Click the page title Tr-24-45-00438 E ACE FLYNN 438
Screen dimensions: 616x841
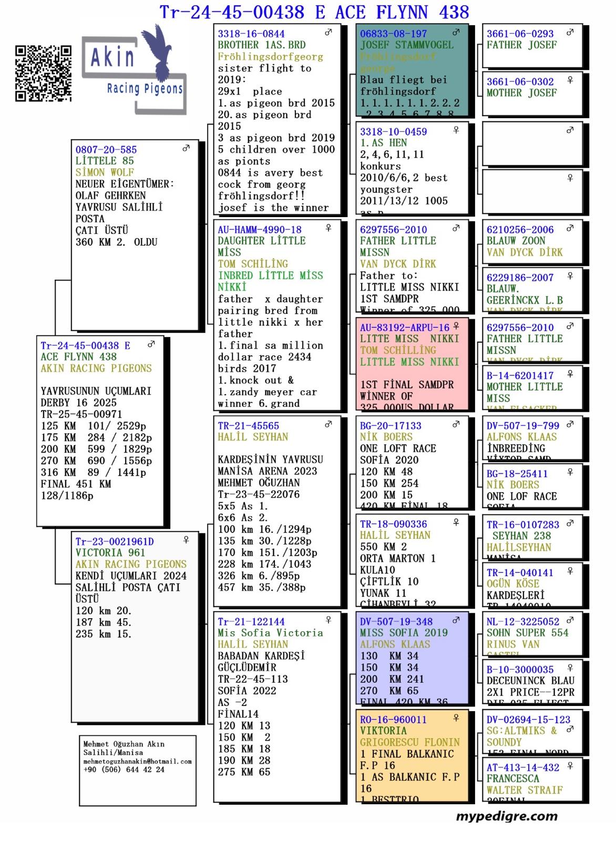(314, 12)
